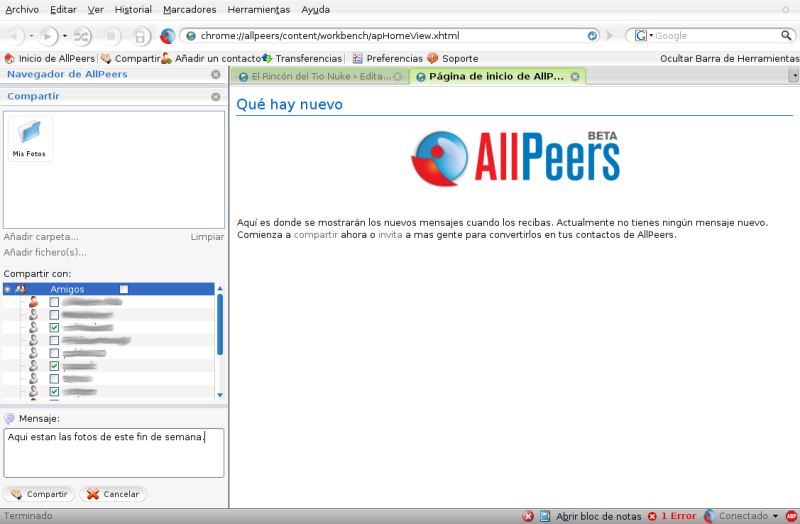Click the globe site icon in the address bar

(x=191, y=36)
